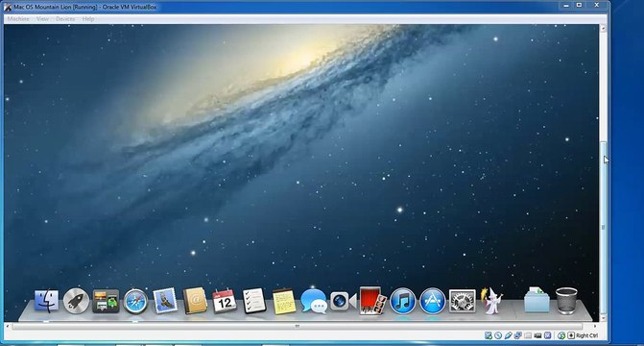Open Contacts address book in dock
The height and width of the screenshot is (346, 644).
pyautogui.click(x=195, y=301)
